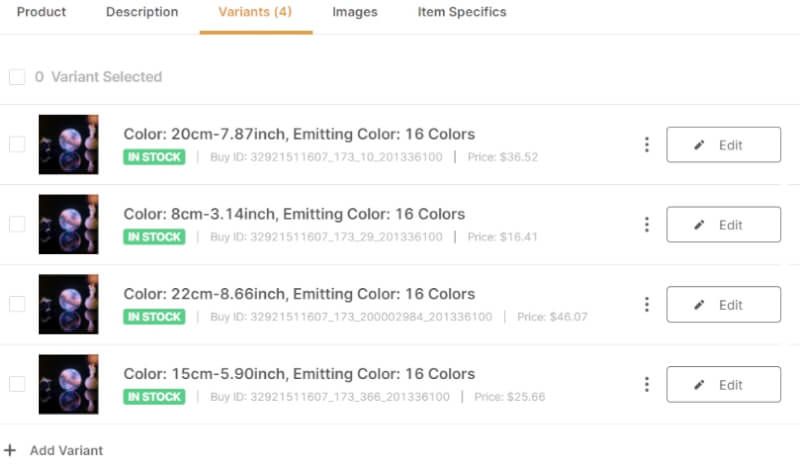Image resolution: width=800 pixels, height=474 pixels.
Task: Click Buy ID 32921511607_173_29_201336100
Action: (x=326, y=237)
